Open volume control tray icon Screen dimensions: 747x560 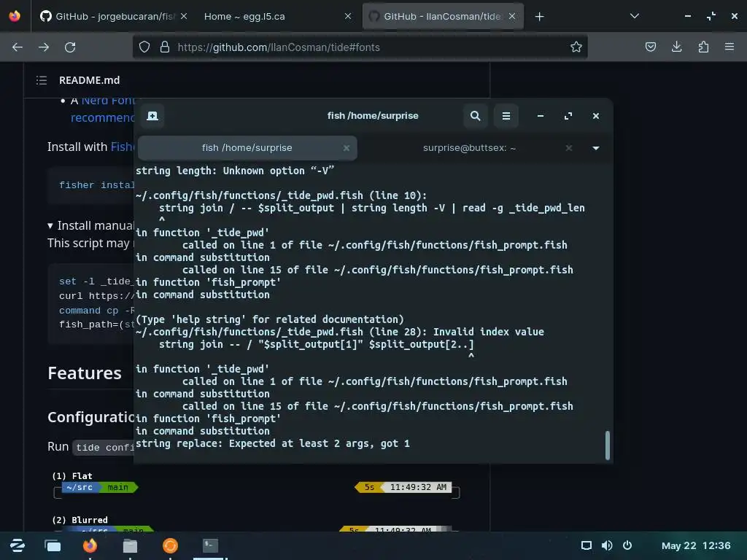click(607, 545)
